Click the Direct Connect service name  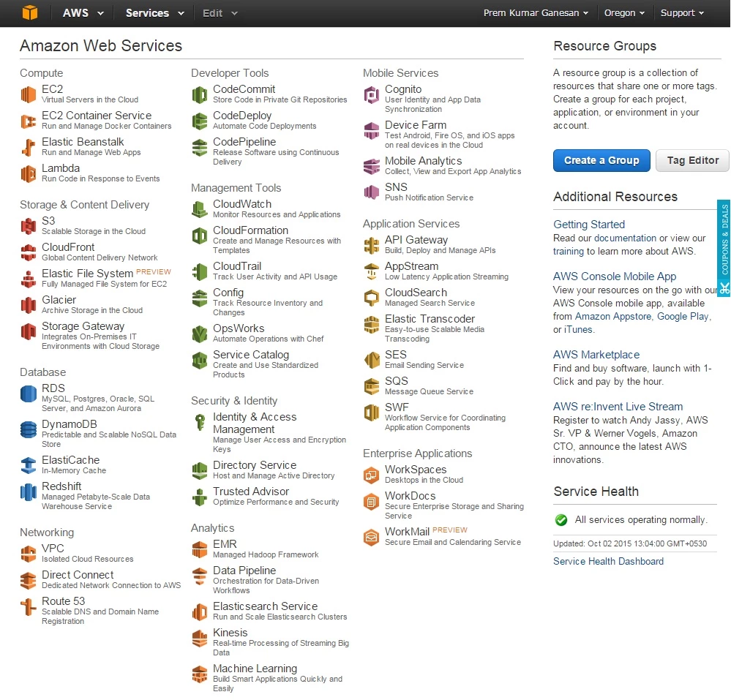point(78,575)
